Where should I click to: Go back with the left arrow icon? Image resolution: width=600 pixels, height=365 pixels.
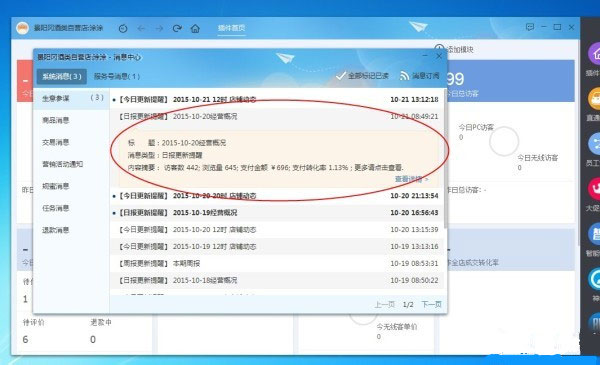click(141, 28)
